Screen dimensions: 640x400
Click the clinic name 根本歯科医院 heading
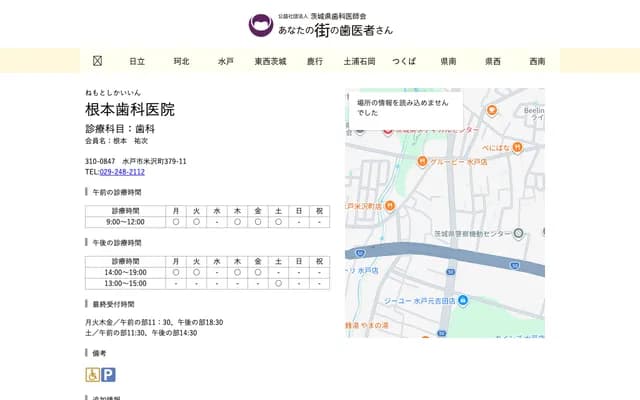pos(130,109)
